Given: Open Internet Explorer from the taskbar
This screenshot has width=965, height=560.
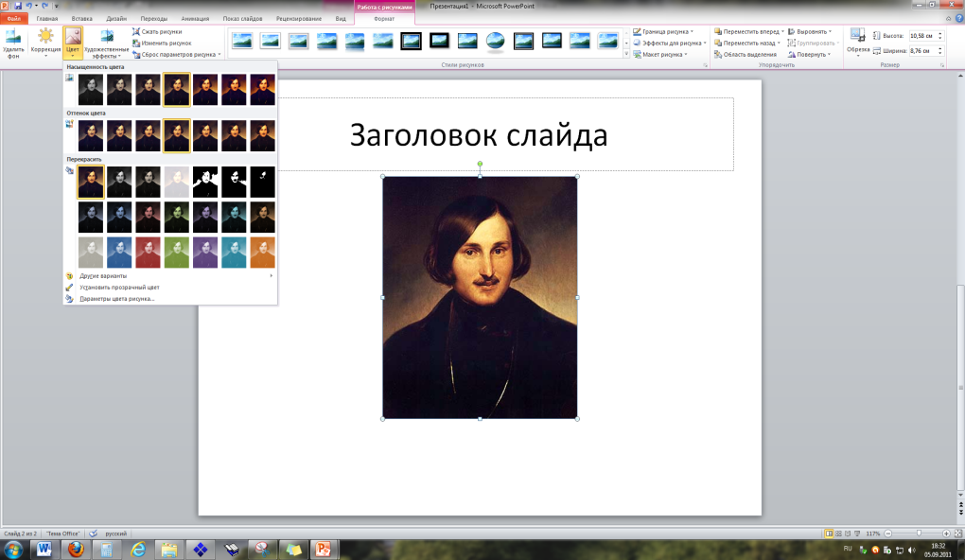Looking at the screenshot, I should (138, 549).
